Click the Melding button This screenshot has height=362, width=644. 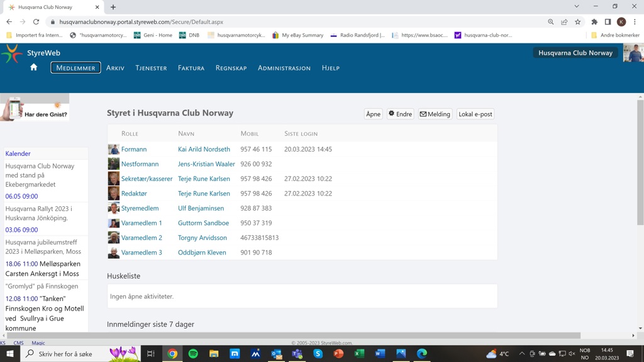coord(435,114)
